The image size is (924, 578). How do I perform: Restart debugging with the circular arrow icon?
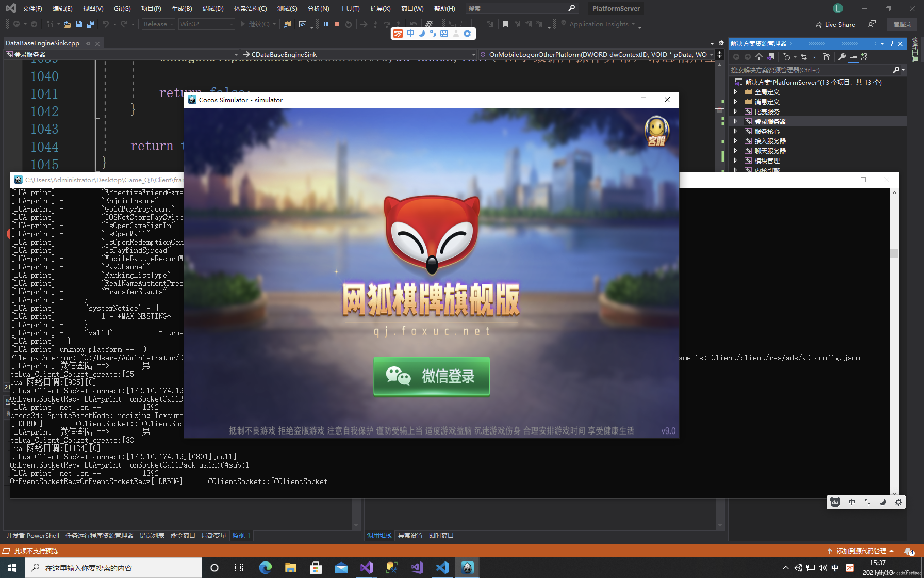[x=348, y=24]
